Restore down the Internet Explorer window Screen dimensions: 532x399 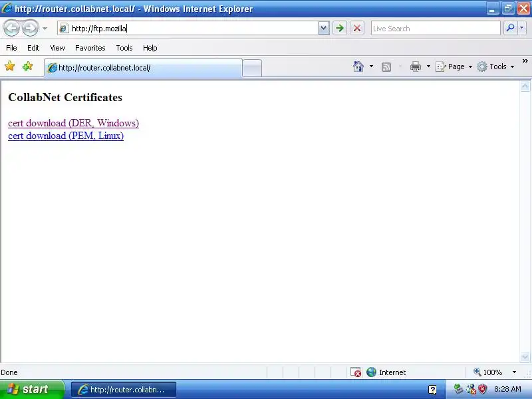(508, 9)
